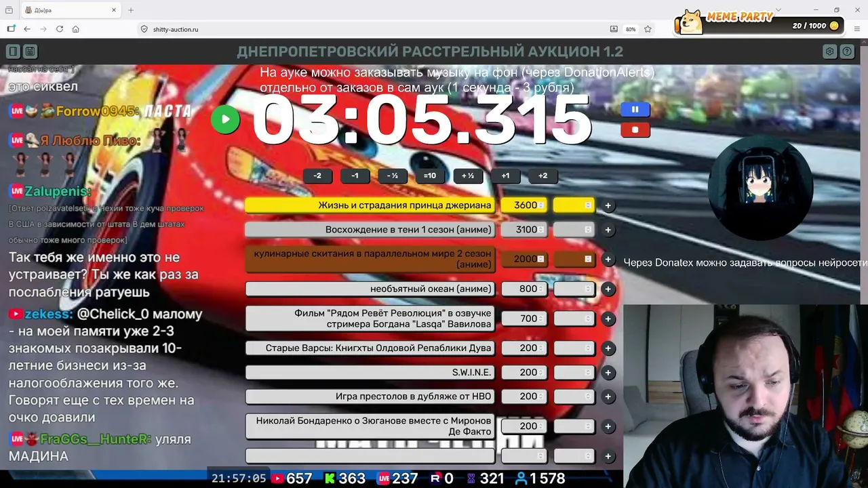Screen dimensions: 868x488
Task: Pause the timer with the blue pause button
Action: (x=635, y=109)
